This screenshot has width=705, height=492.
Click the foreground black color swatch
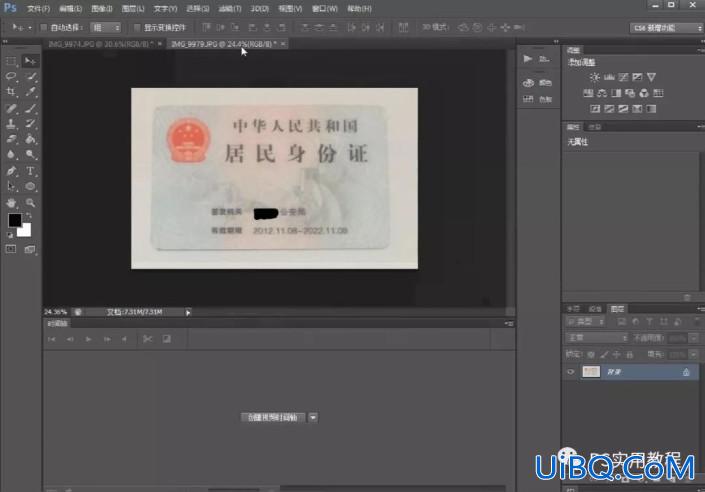(x=14, y=220)
